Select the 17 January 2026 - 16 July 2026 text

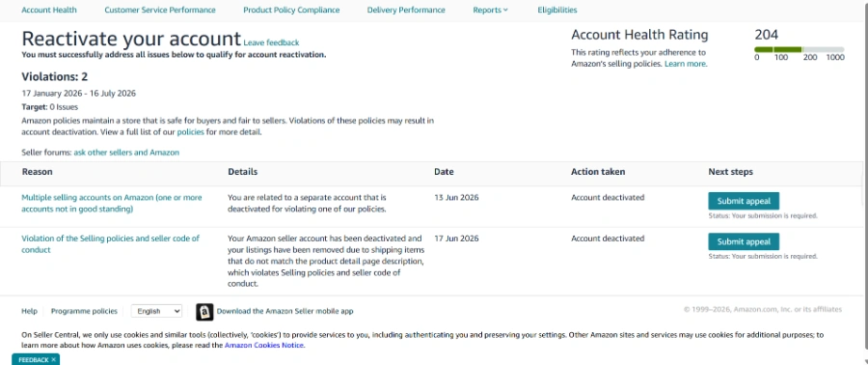pyautogui.click(x=79, y=93)
